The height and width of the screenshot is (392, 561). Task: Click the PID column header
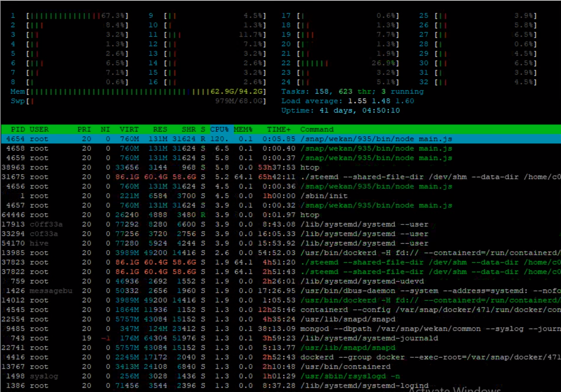coord(18,129)
